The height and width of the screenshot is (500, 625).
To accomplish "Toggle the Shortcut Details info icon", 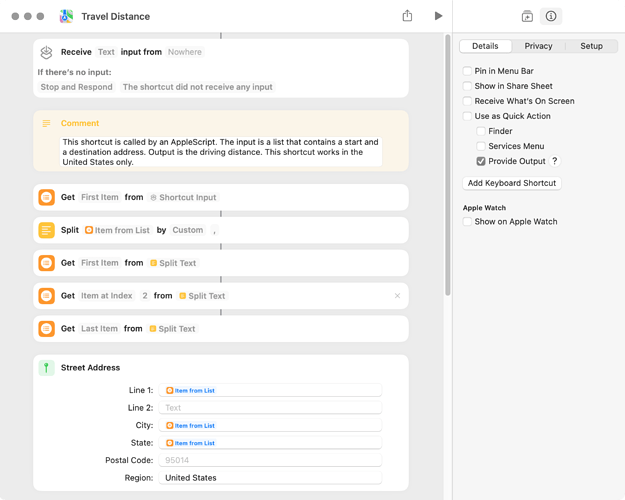I will coord(551,16).
